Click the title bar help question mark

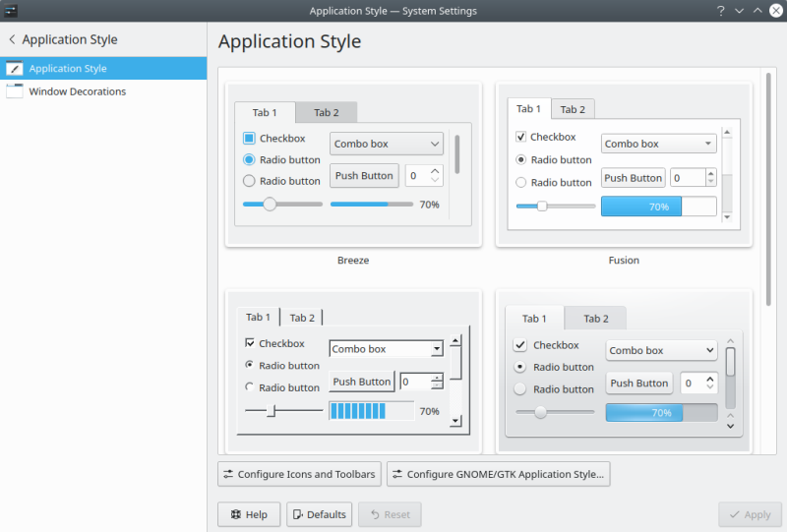pyautogui.click(x=721, y=11)
